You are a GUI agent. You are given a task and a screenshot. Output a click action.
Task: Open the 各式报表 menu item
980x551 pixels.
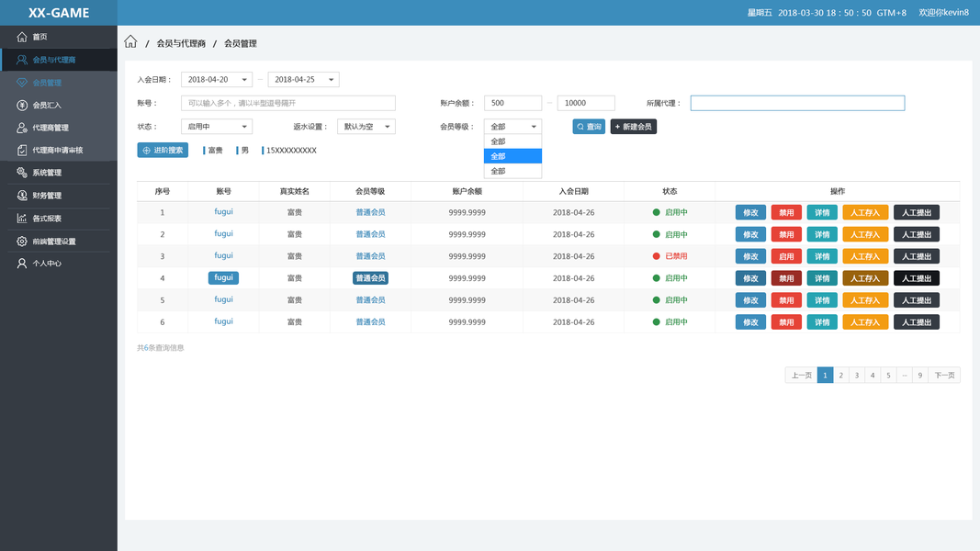click(59, 218)
